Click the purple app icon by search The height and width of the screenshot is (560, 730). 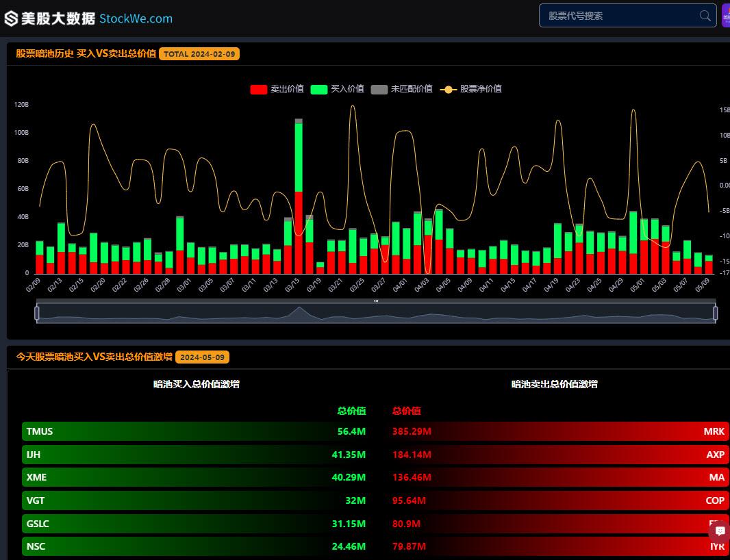coord(726,16)
